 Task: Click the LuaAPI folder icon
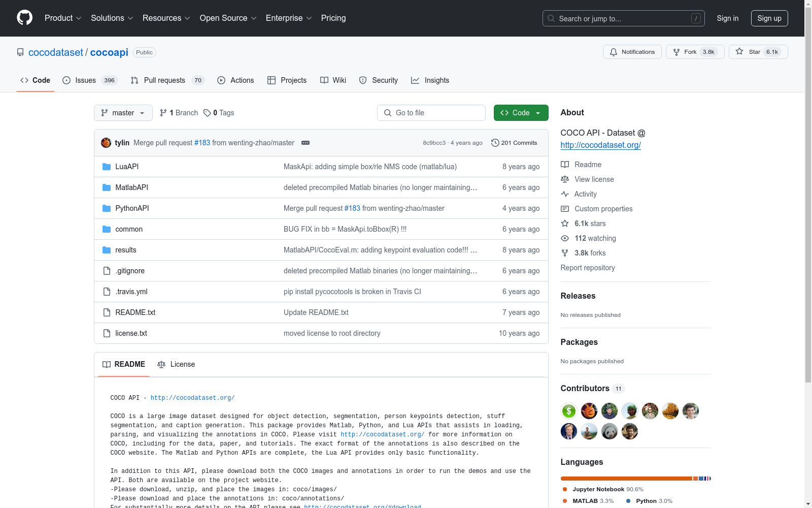pyautogui.click(x=107, y=167)
